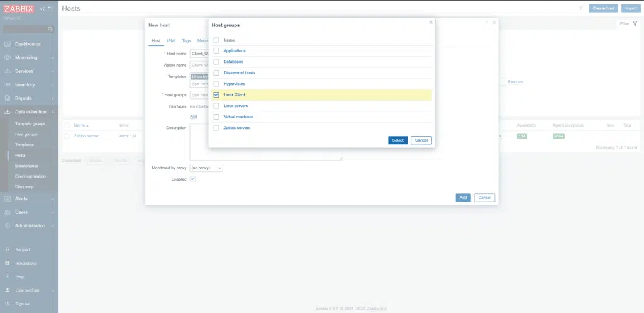This screenshot has height=313, width=644.
Task: Open Maintenance in sidebar submenu
Action: click(26, 166)
